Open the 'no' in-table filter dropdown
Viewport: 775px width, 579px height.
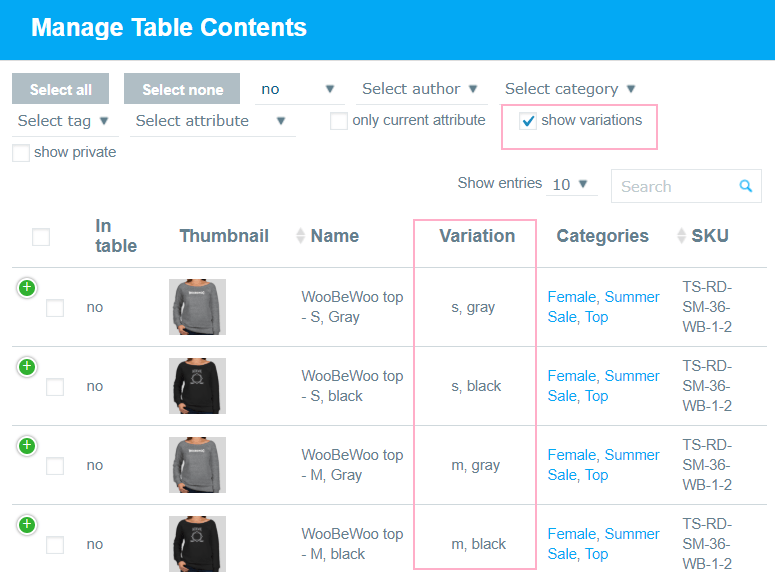(x=300, y=89)
